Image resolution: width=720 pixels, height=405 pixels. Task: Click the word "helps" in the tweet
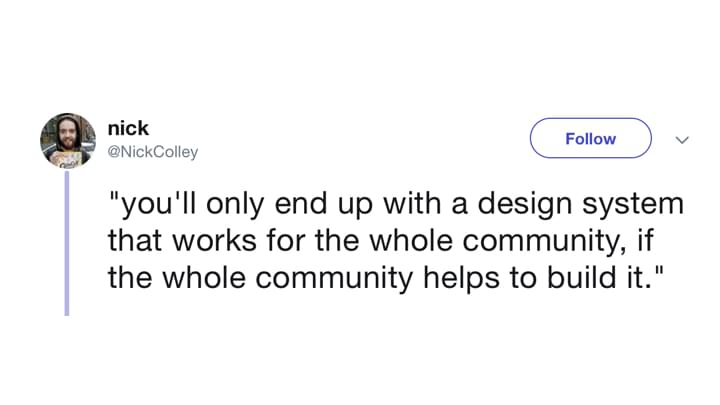point(461,279)
